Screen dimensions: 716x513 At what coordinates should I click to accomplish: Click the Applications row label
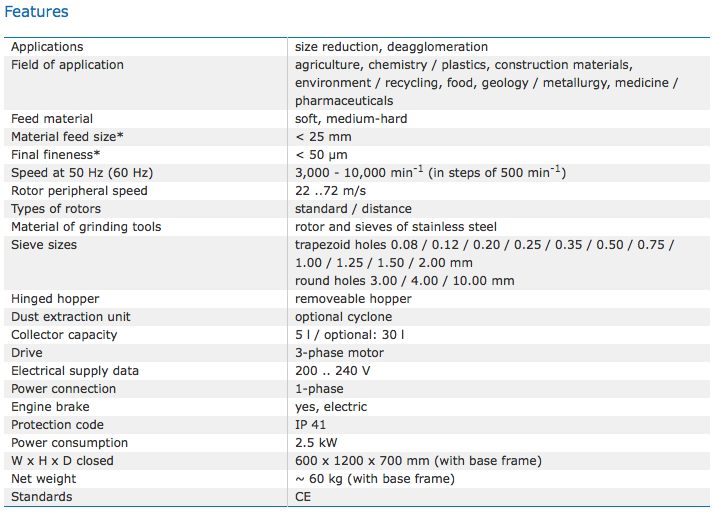tap(47, 47)
